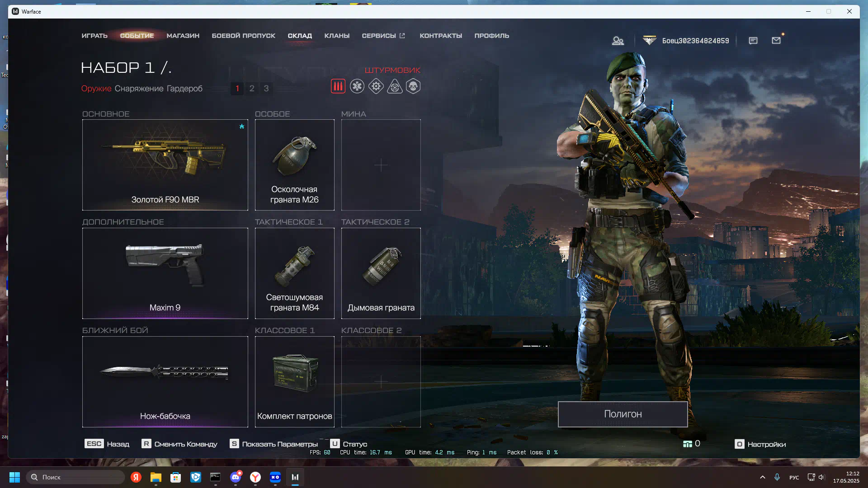Open the gift box counter icon
Screen dimensions: 868x488
tap(688, 444)
